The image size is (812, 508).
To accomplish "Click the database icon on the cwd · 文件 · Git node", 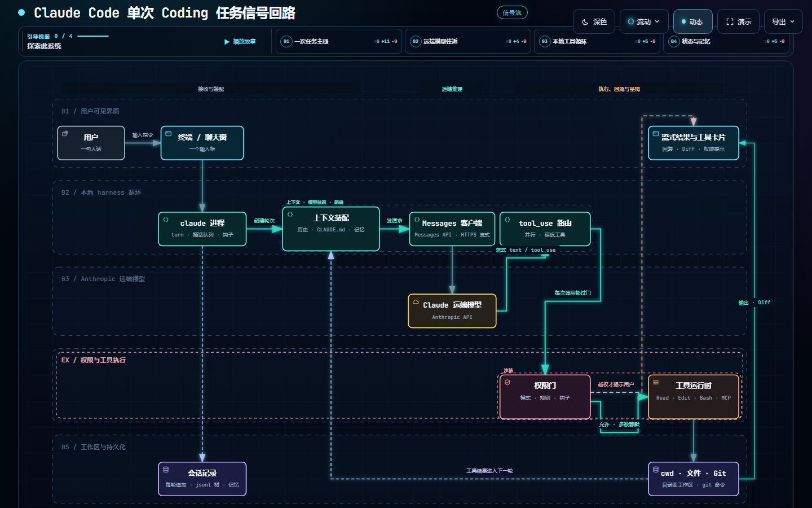I will click(656, 470).
